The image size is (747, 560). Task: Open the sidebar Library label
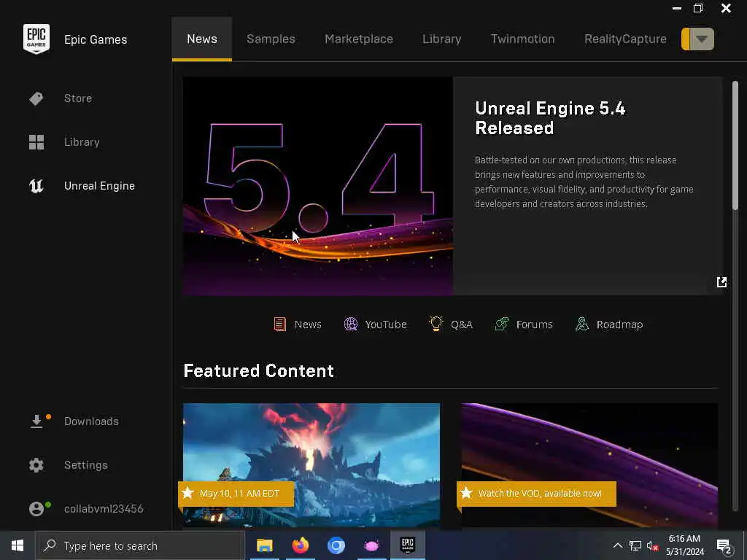coord(82,142)
